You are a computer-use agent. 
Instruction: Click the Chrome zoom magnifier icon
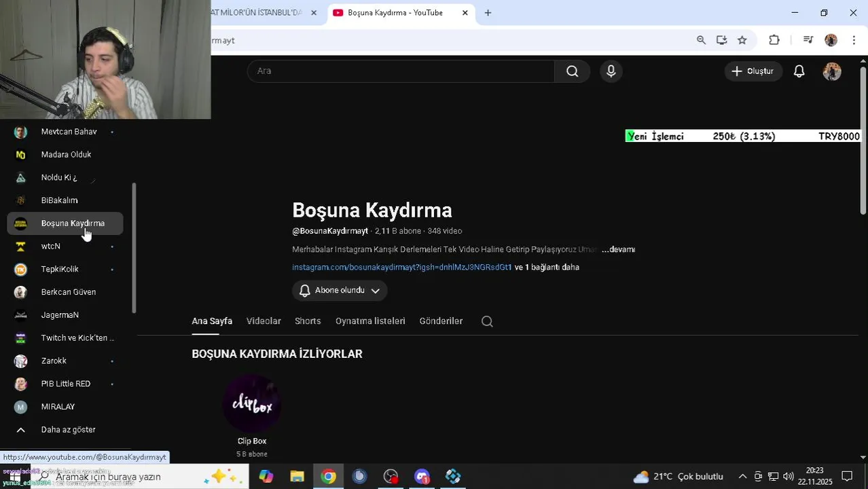[x=702, y=40]
